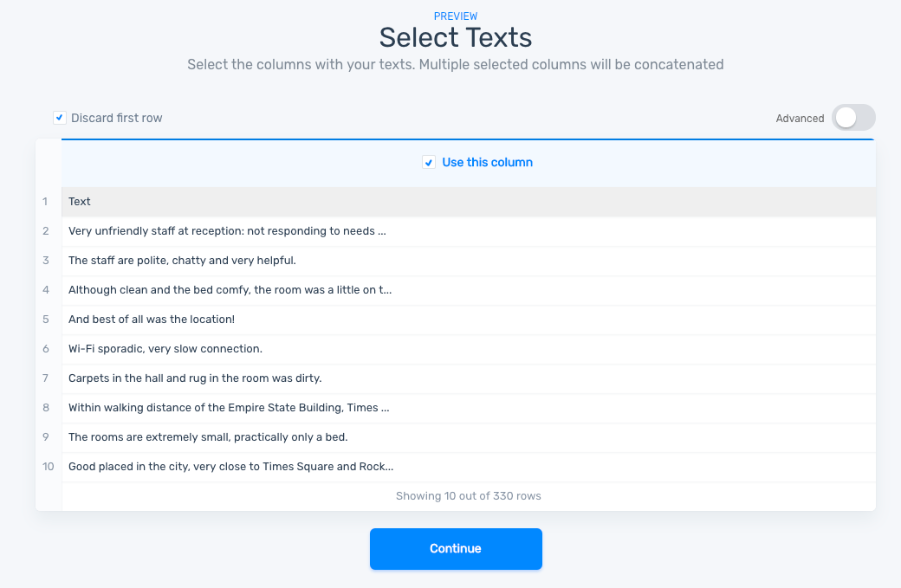Click the 'staff are polite, chatty' row
Viewport: 901px width, 588px height.
click(182, 261)
